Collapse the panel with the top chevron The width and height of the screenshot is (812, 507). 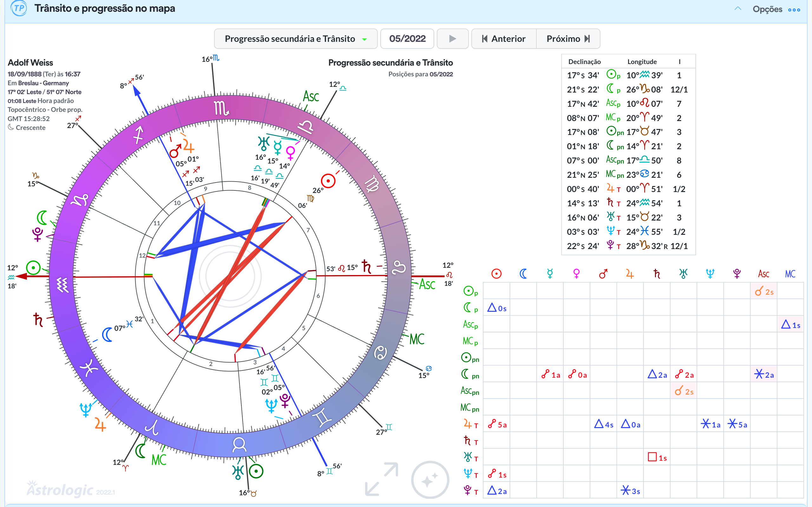point(737,9)
